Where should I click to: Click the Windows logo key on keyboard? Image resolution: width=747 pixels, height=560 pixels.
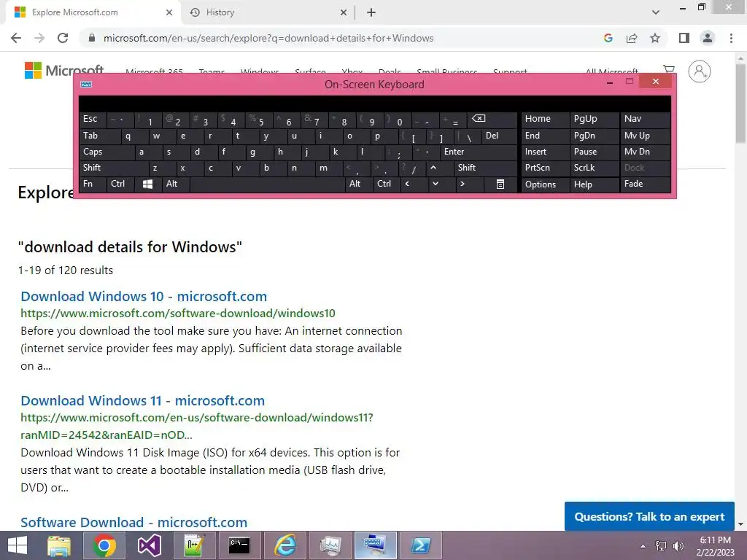(x=147, y=184)
